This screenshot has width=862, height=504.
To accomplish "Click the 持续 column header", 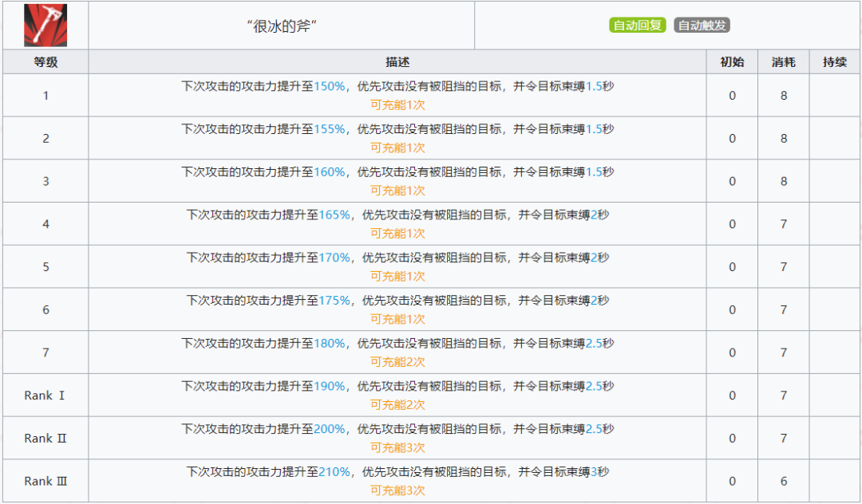I will coord(835,62).
